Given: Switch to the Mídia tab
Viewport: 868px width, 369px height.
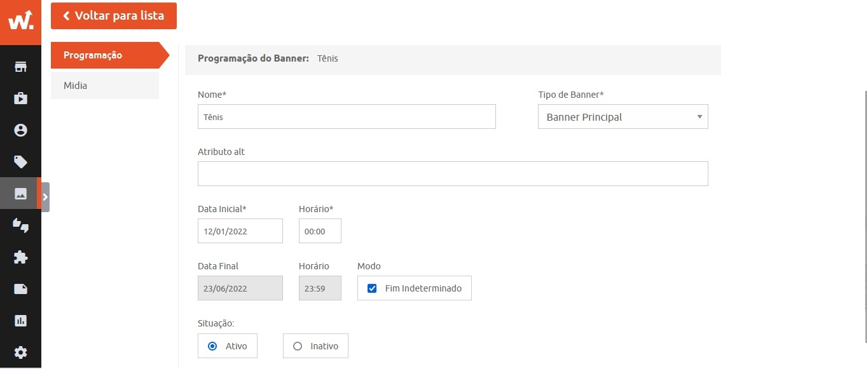Looking at the screenshot, I should 105,85.
